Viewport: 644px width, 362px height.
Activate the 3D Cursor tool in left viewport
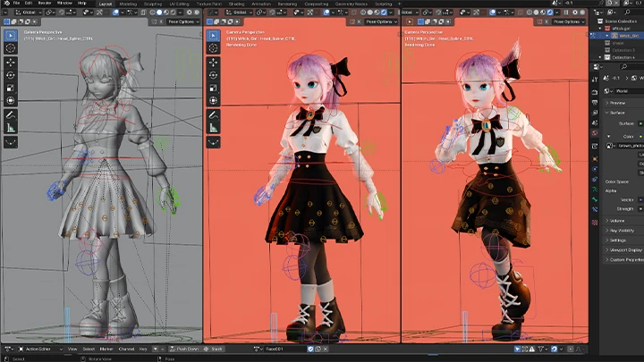point(11,48)
